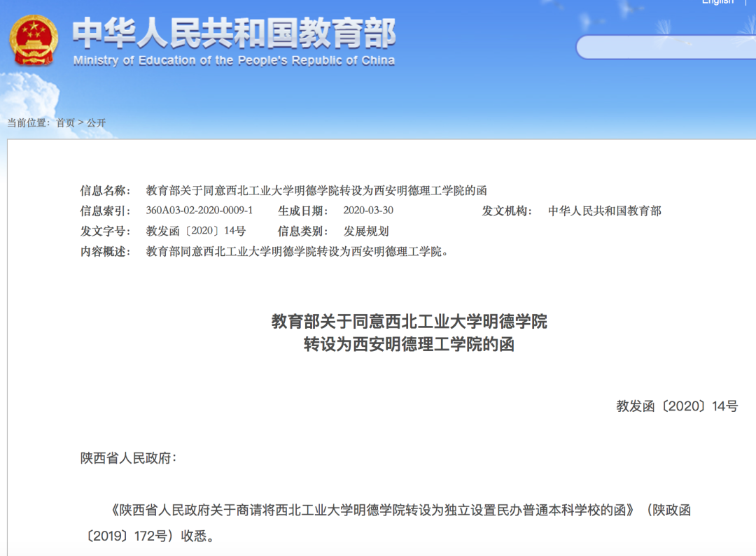
Task: Click the salutation 陕西省人民政府：
Action: [128, 458]
